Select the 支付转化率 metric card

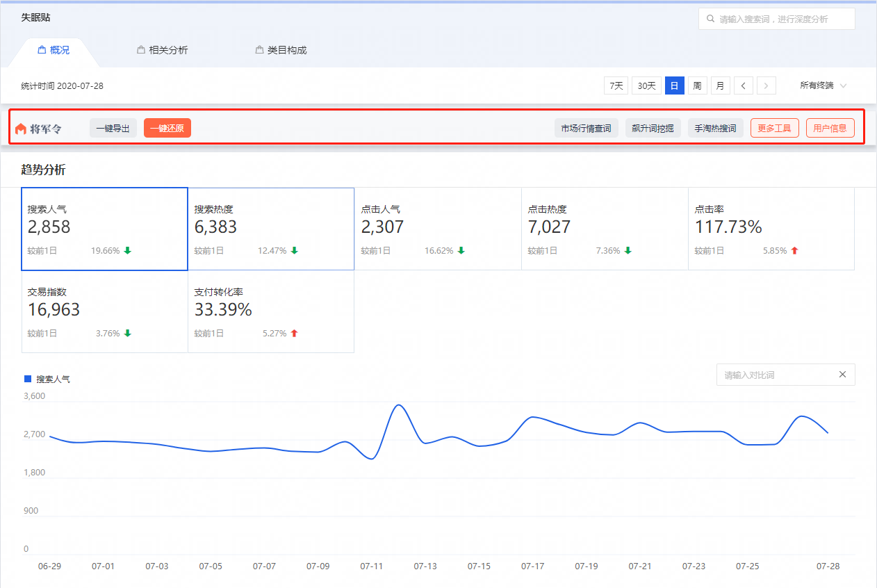click(x=271, y=311)
